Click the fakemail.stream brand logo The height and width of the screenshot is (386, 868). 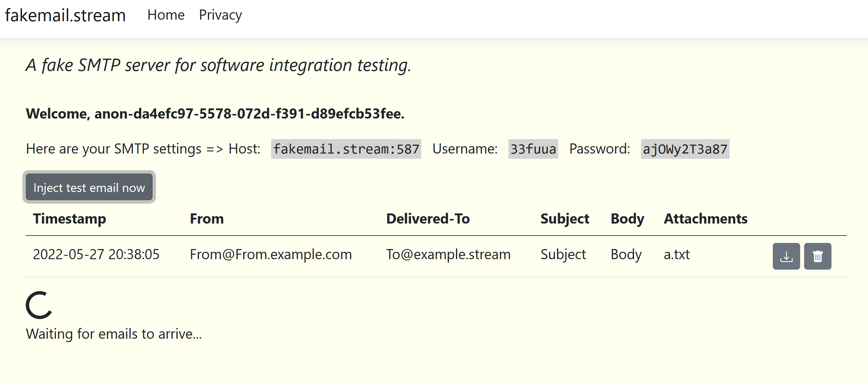(65, 15)
